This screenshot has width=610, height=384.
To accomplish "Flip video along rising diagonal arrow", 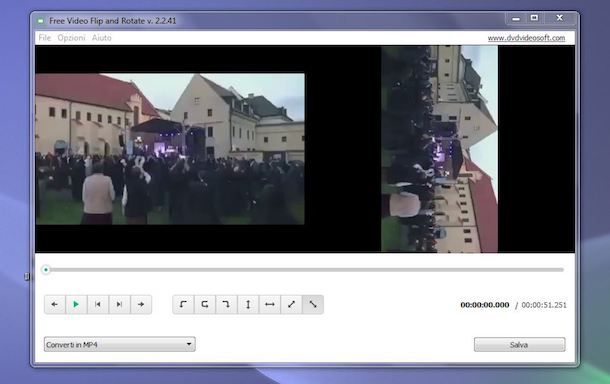I will [291, 304].
